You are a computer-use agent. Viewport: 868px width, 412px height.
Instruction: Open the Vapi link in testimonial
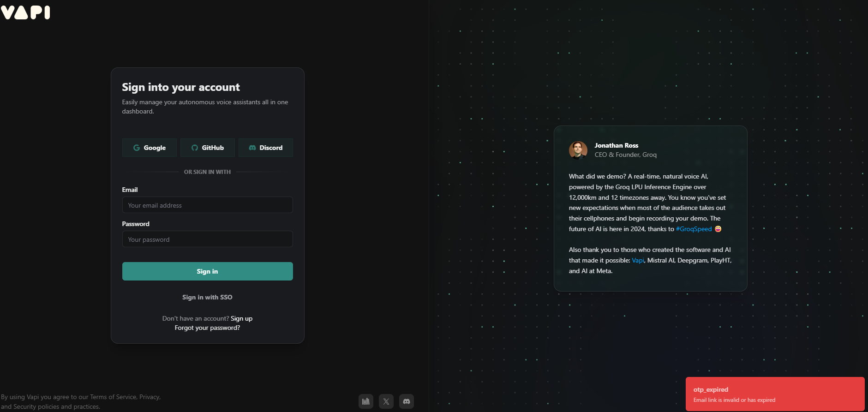click(x=638, y=260)
